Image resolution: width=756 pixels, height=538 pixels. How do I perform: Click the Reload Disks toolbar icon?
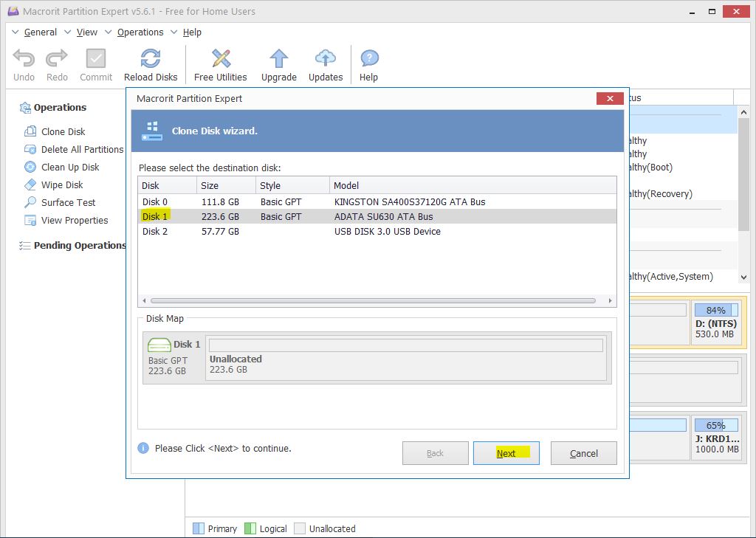[151, 60]
